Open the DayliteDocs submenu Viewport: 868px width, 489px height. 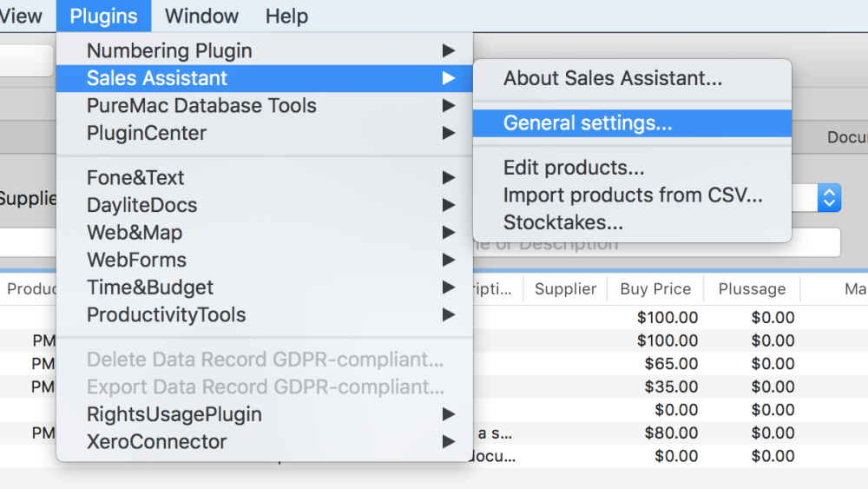pos(141,206)
